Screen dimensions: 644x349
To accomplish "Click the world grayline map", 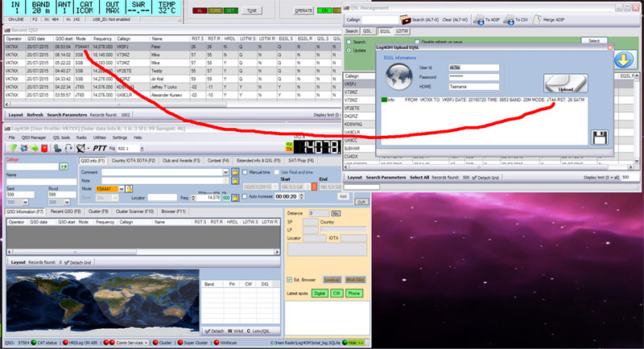I will 103,300.
